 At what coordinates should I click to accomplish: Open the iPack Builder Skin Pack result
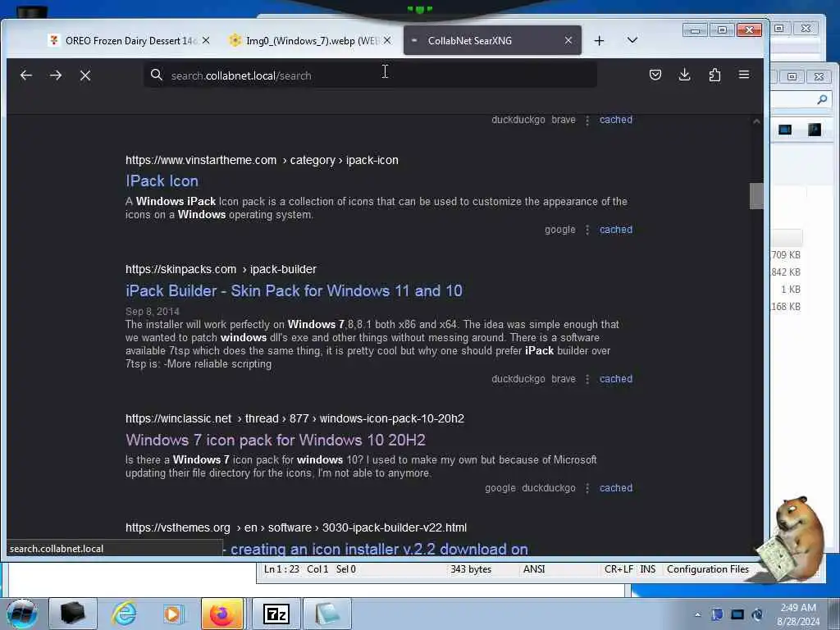294,291
